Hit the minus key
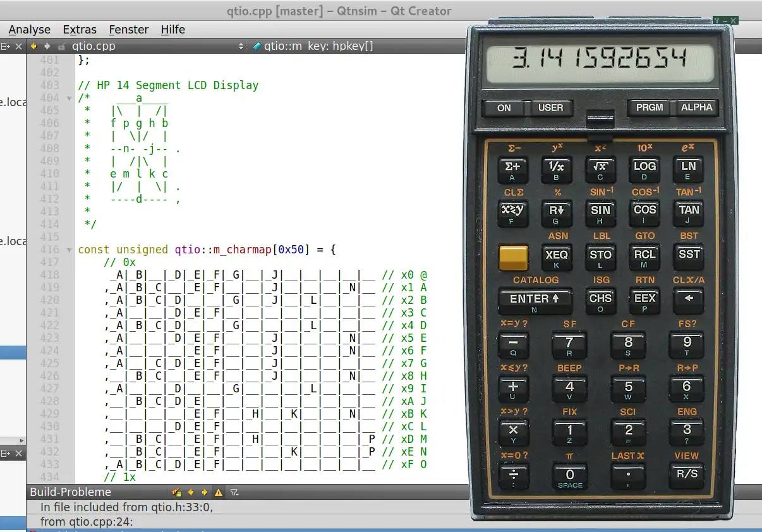 [x=513, y=346]
